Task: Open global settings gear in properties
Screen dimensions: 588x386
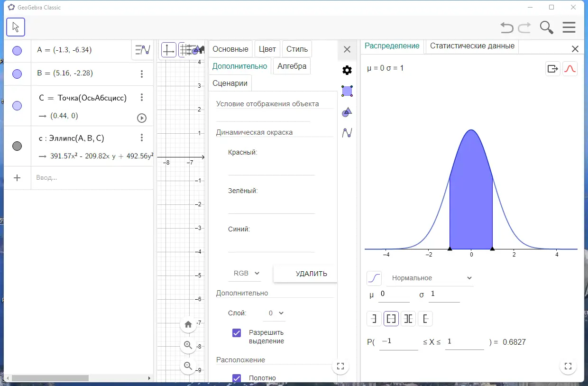Action: [347, 70]
